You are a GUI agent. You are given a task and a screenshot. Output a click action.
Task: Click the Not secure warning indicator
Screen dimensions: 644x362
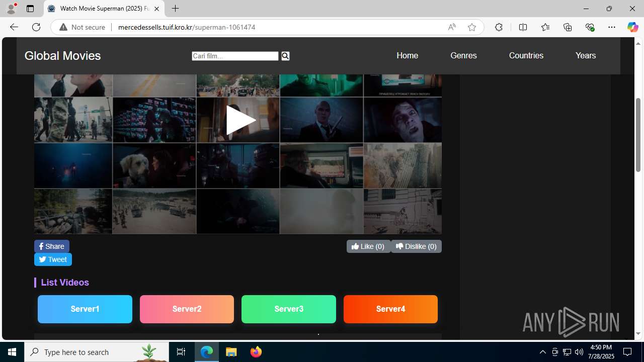coord(83,27)
